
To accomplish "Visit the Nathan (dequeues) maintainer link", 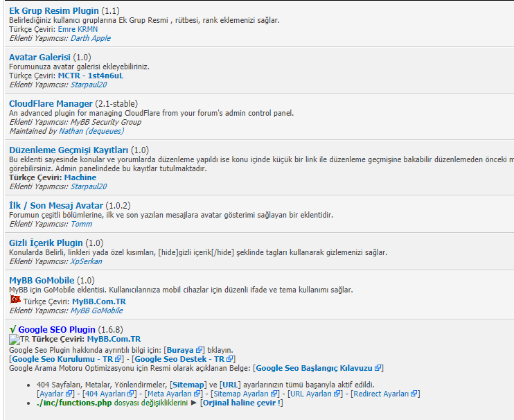I will pyautogui.click(x=91, y=131).
